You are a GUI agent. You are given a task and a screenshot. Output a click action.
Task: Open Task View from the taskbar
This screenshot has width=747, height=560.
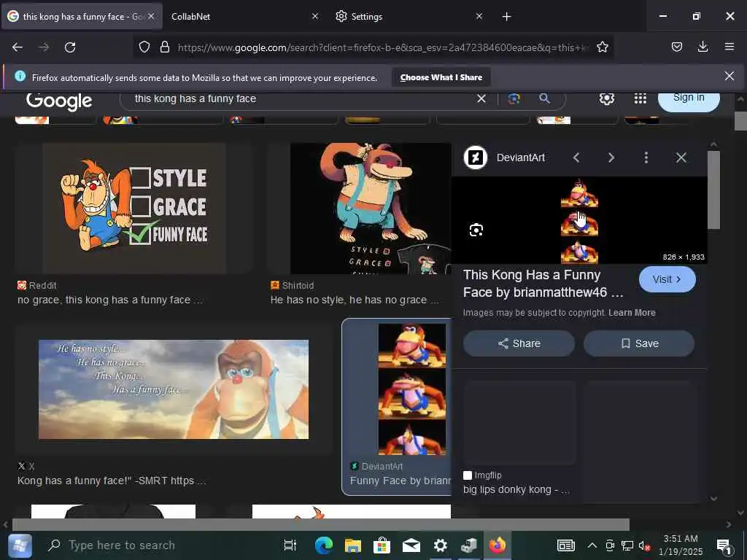pos(290,545)
